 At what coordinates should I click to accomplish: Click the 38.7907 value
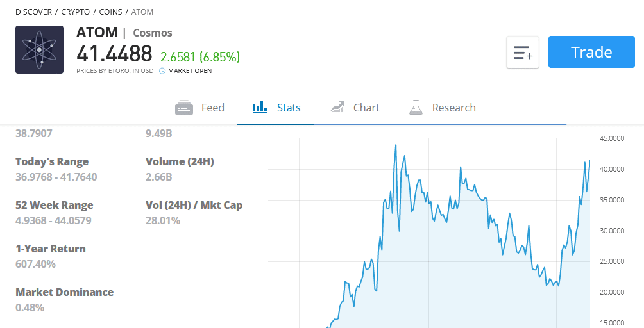click(34, 133)
